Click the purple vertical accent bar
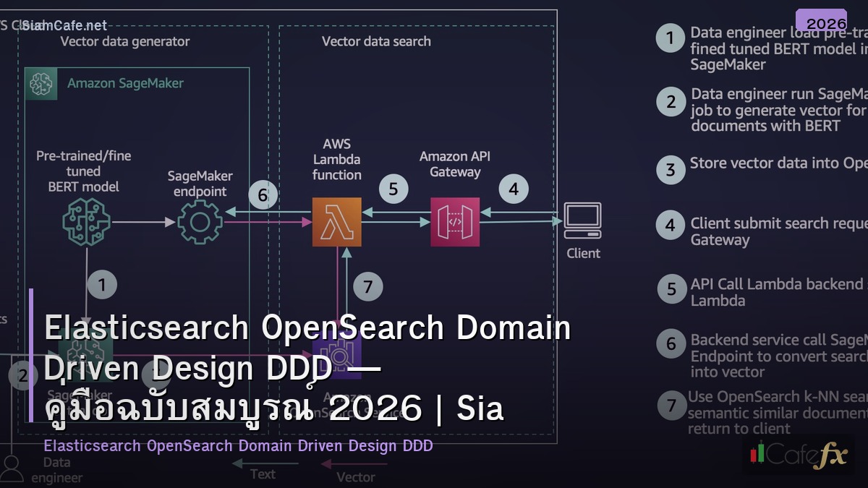This screenshot has height=488, width=868. point(32,361)
